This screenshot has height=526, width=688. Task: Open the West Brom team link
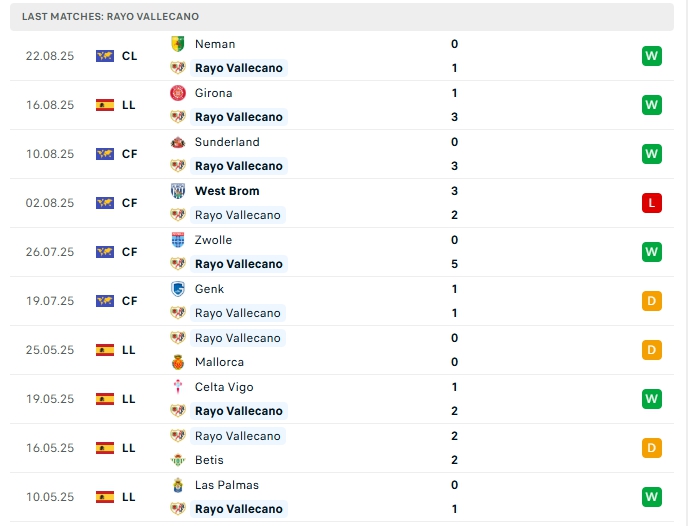coord(227,191)
